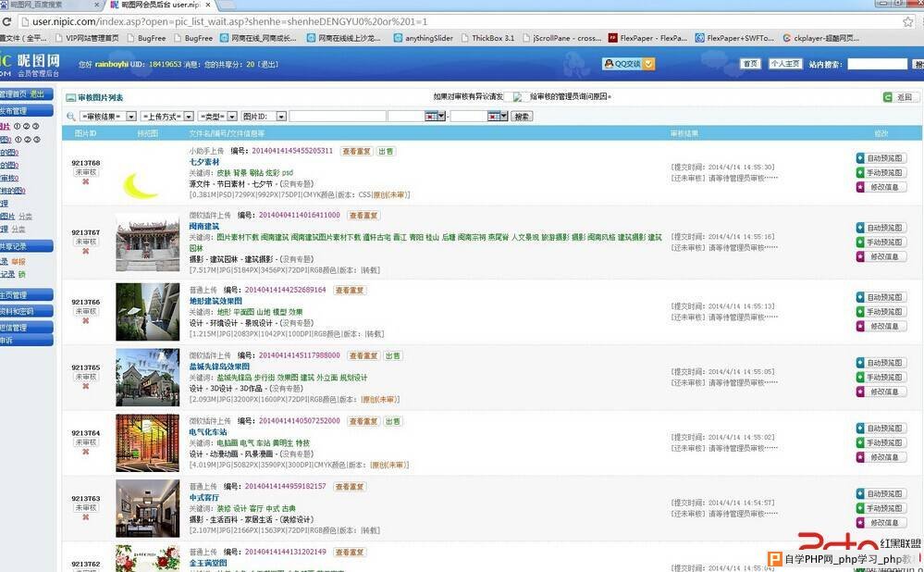Click 首页 in the top header

(750, 64)
